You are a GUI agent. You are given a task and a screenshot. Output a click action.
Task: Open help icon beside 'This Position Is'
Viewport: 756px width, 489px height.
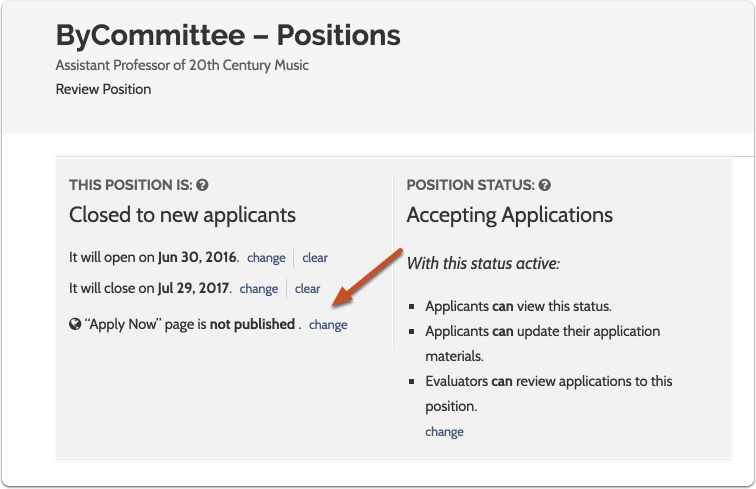pyautogui.click(x=202, y=185)
